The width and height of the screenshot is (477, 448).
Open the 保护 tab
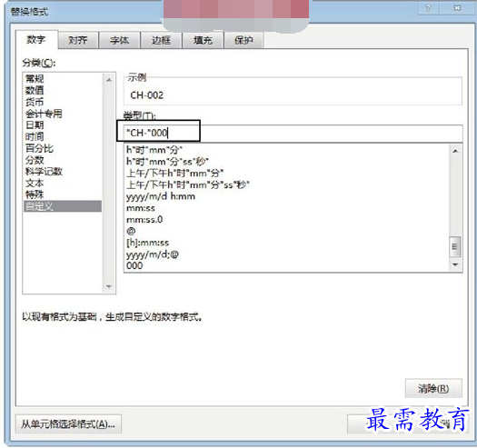pos(243,40)
